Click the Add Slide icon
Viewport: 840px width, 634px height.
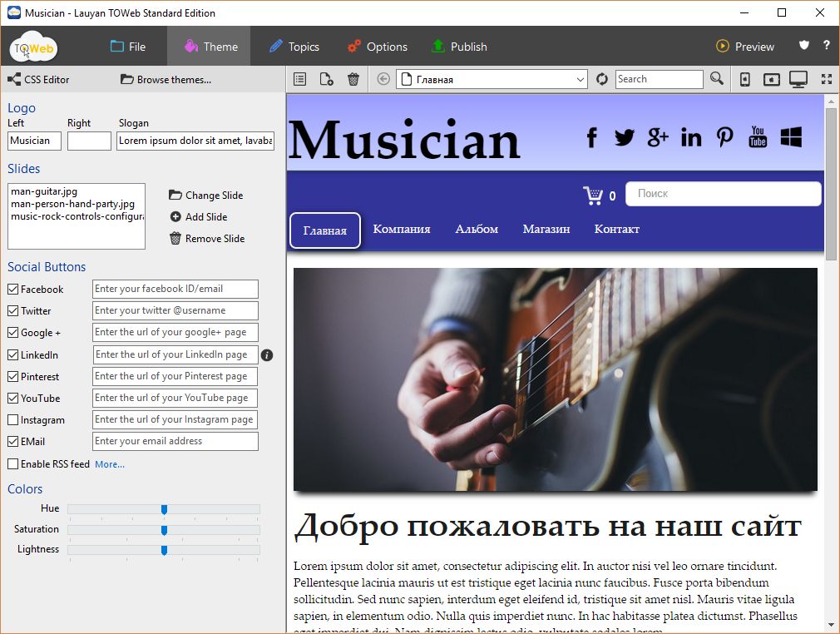(174, 216)
